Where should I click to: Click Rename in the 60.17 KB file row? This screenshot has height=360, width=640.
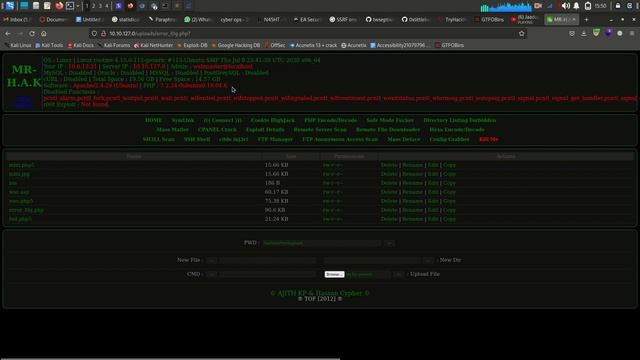(413, 192)
